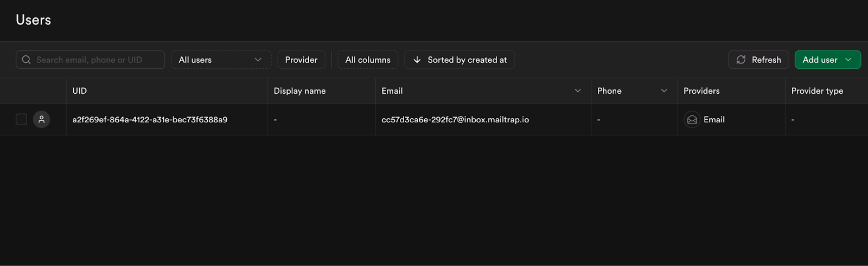Click the Add user button label
868x266 pixels.
820,60
